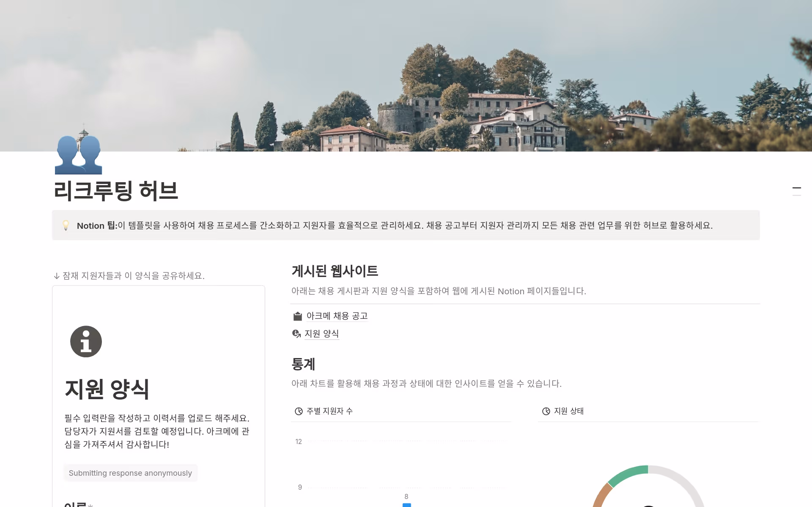The width and height of the screenshot is (812, 507).
Task: Click the two-silhouettes page icon
Action: pyautogui.click(x=79, y=155)
